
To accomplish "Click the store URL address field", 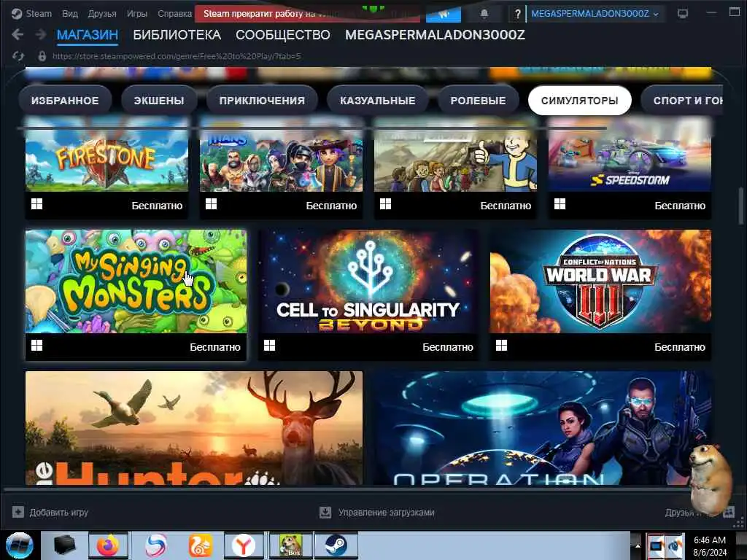I will (x=177, y=56).
